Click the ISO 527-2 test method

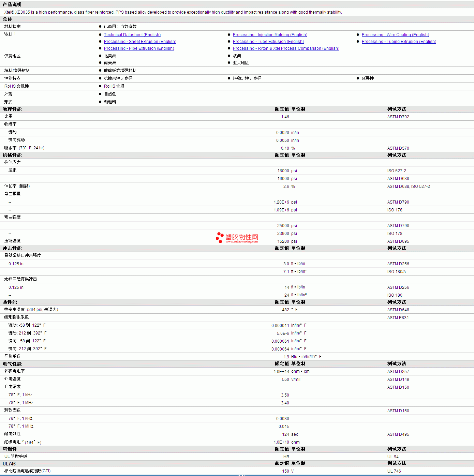point(397,171)
